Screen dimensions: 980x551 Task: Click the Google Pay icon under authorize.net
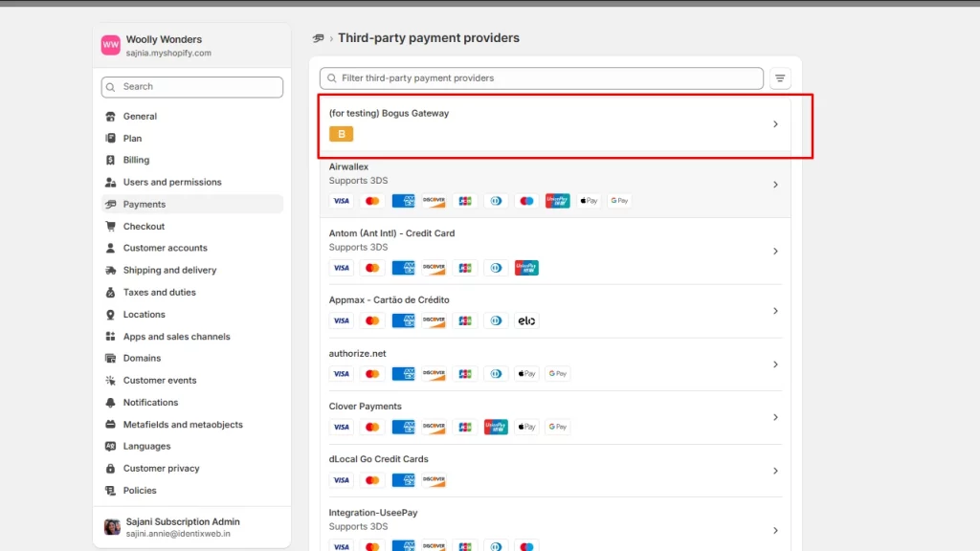558,374
